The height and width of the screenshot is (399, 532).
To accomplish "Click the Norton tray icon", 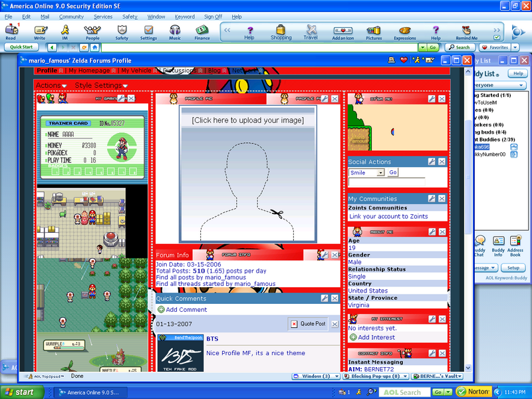I will point(474,392).
